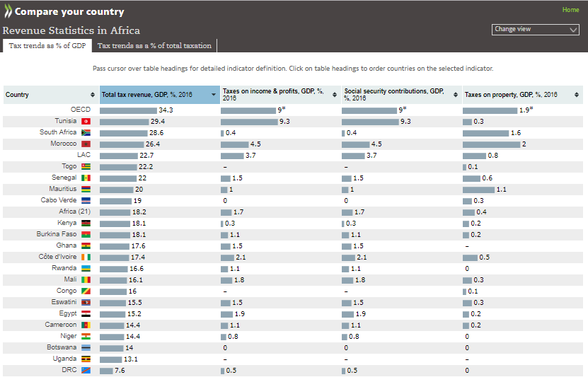Click the South Africa flag icon

86,133
